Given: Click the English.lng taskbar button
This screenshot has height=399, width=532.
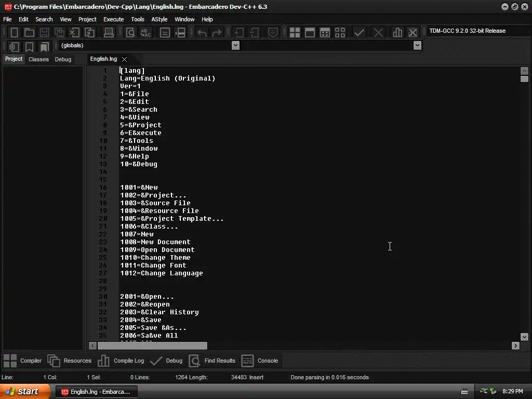Looking at the screenshot, I should tap(96, 392).
